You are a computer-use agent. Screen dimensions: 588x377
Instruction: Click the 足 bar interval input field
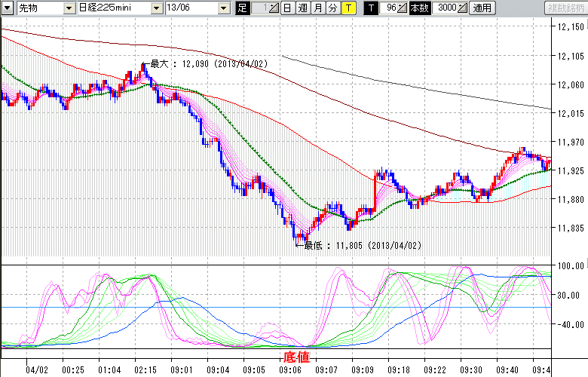(259, 8)
